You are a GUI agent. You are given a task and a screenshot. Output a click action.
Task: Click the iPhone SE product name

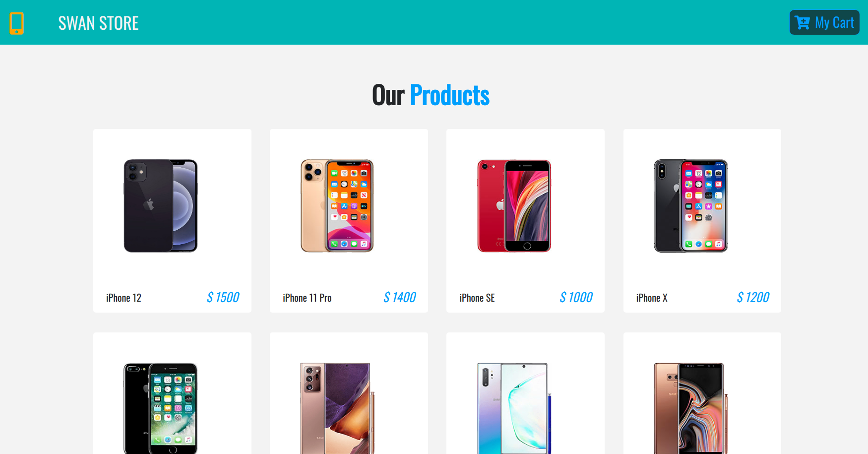coord(477,298)
